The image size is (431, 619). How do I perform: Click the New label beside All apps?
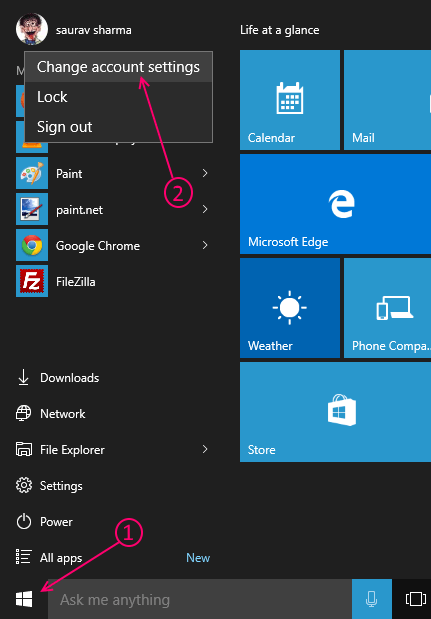198,558
